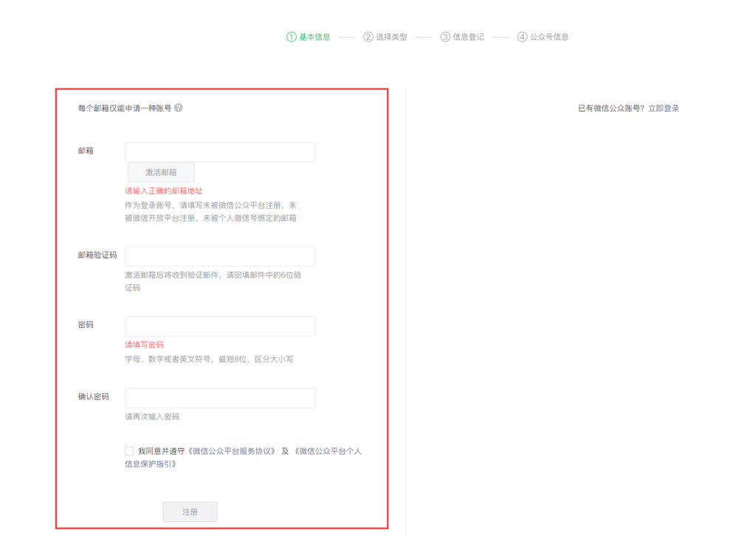Select the 基本信息 step label
Image resolution: width=756 pixels, height=547 pixels.
[315, 37]
